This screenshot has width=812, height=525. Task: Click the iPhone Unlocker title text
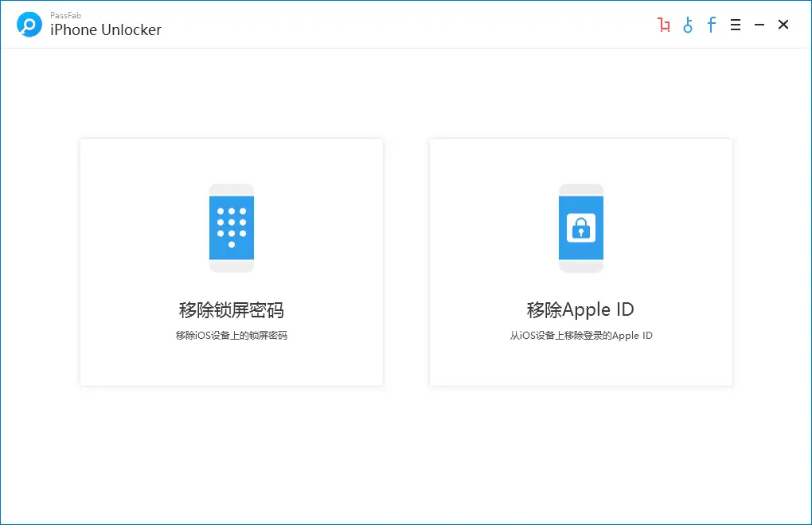106,30
